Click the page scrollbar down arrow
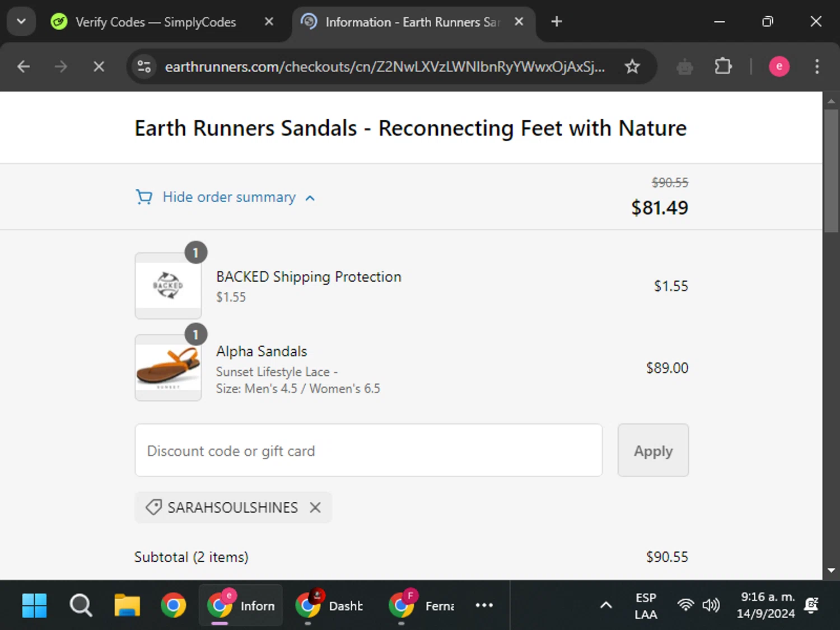Viewport: 840px width, 630px height. (x=831, y=571)
